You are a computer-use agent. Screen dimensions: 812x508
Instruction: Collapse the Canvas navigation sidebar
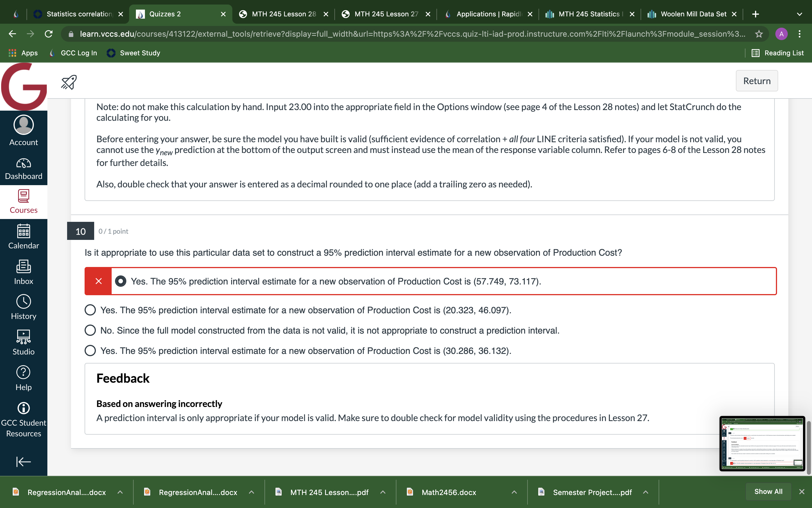[23, 462]
